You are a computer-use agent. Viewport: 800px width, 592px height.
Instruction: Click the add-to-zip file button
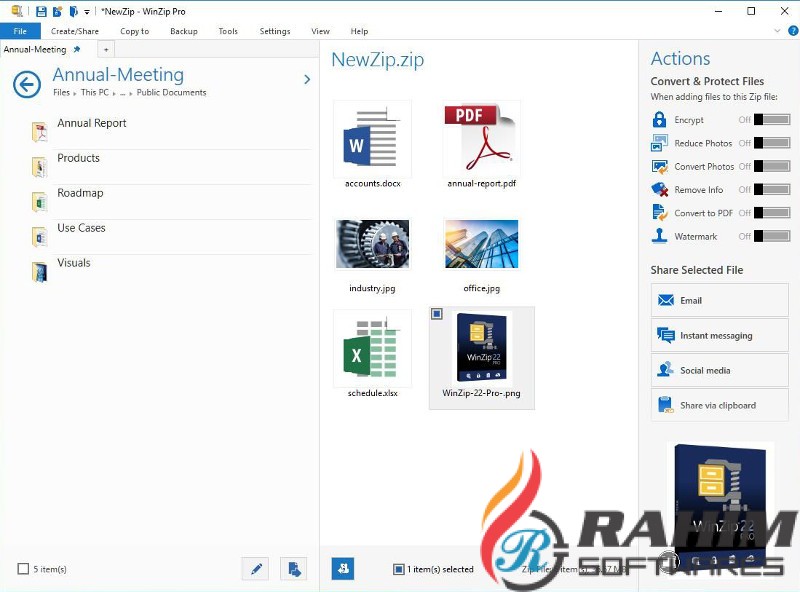coord(294,569)
